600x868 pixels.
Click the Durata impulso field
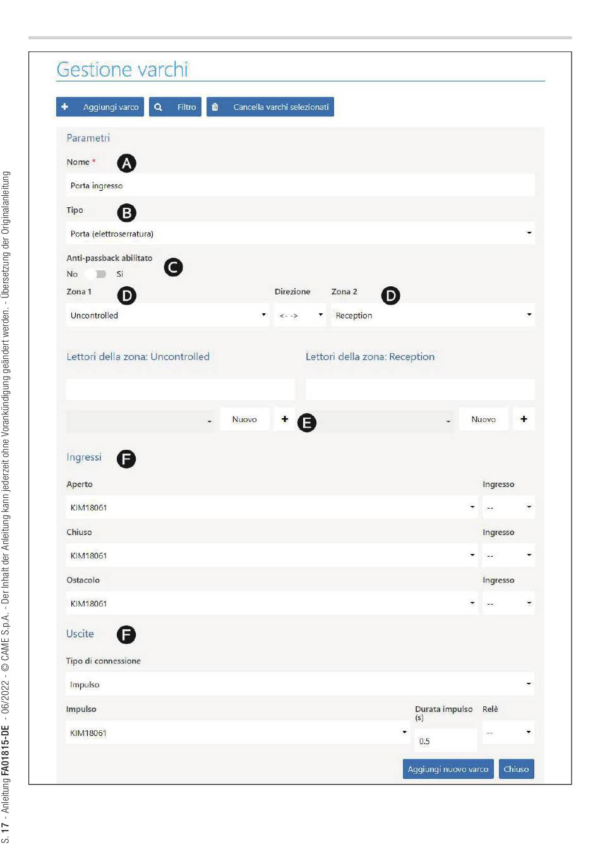446,740
